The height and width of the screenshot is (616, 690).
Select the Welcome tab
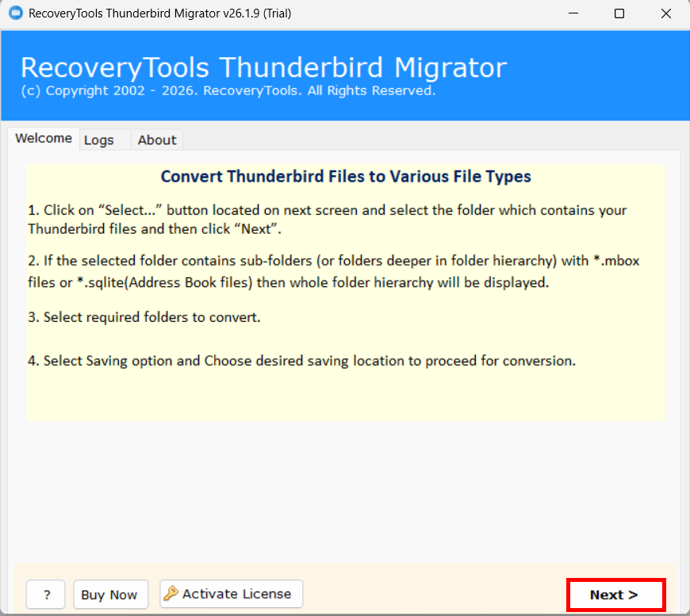point(44,139)
